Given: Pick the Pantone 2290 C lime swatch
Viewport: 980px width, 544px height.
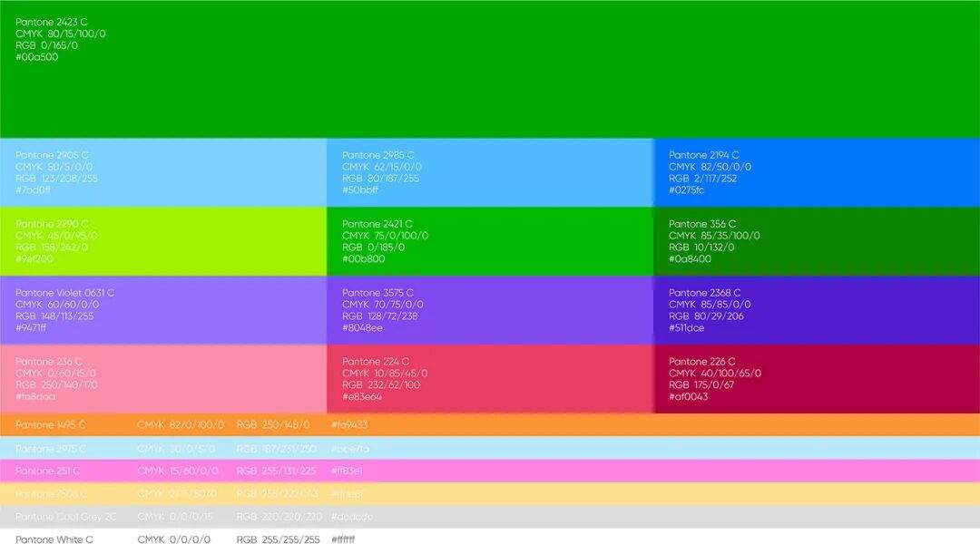Looking at the screenshot, I should click(x=163, y=241).
